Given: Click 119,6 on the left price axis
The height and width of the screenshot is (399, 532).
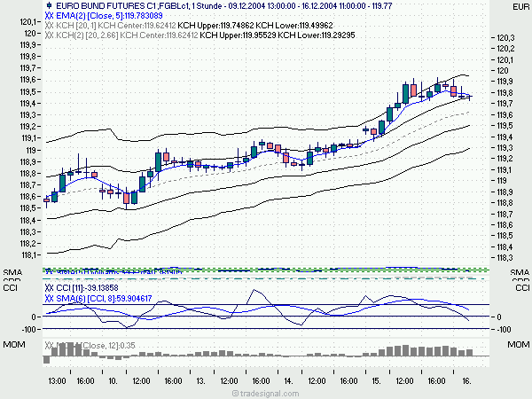Looking at the screenshot, I should [x=28, y=80].
